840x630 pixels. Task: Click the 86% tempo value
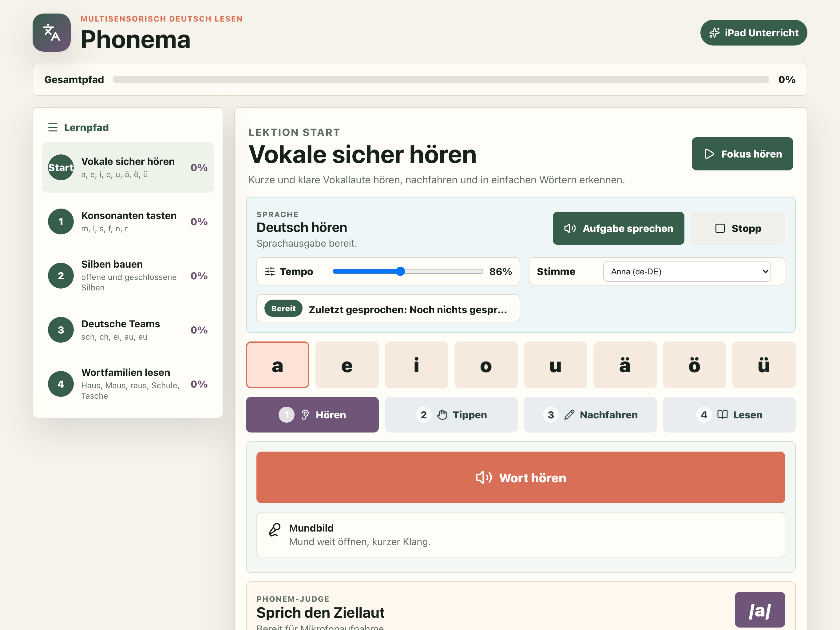[501, 271]
